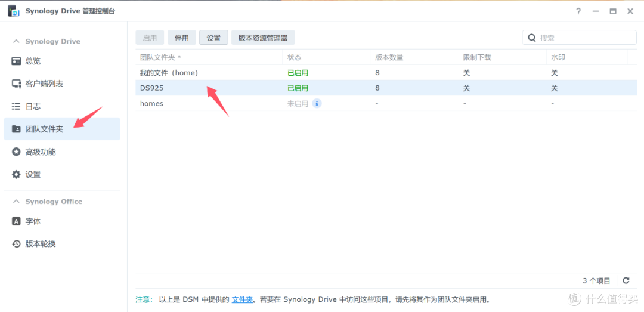The image size is (644, 312).
Task: Sort by 限制下载 column header
Action: click(502, 57)
